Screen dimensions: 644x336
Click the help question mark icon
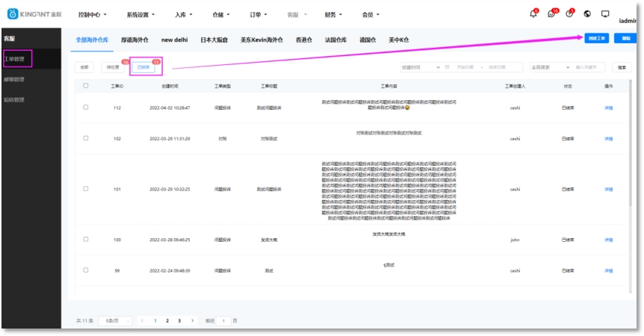pos(569,14)
